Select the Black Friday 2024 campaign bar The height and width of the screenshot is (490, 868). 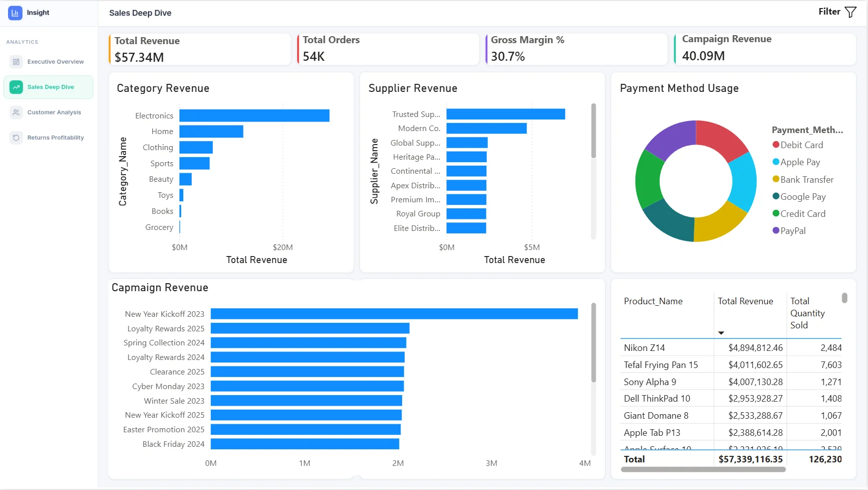click(305, 444)
